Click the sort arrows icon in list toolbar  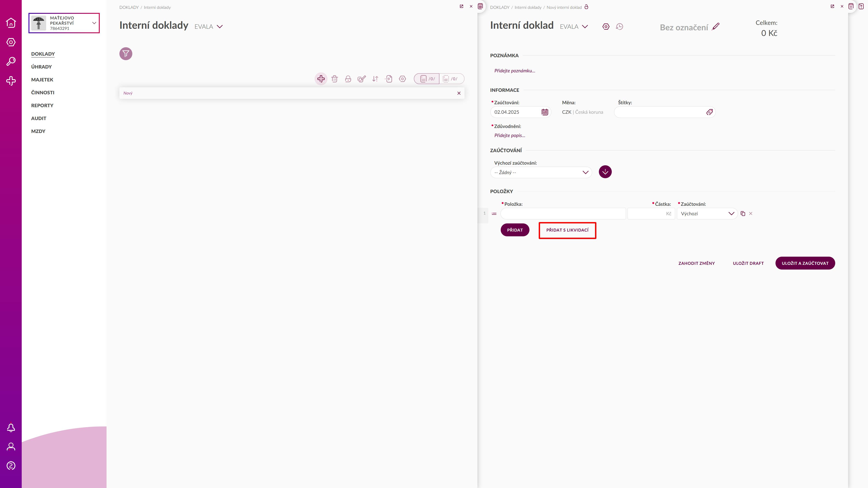pos(375,79)
